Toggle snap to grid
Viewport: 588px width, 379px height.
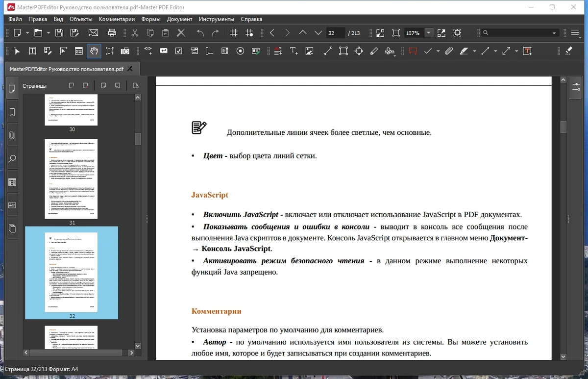[249, 33]
